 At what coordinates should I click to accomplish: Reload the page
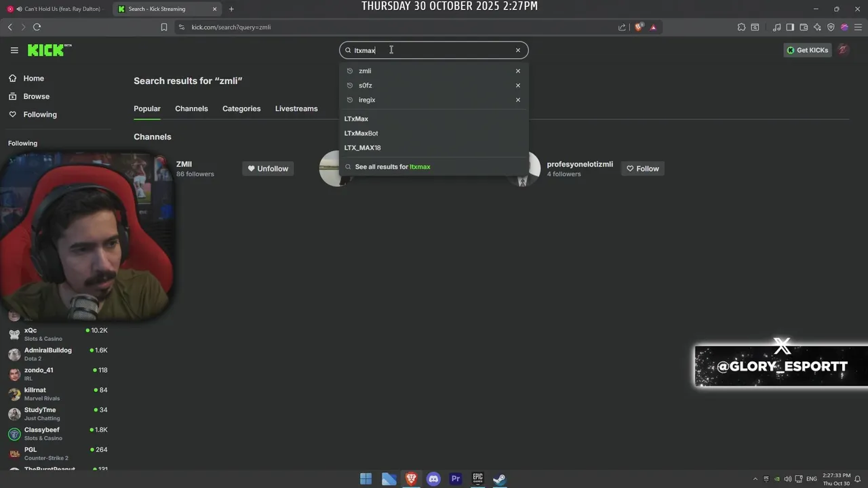coord(37,27)
